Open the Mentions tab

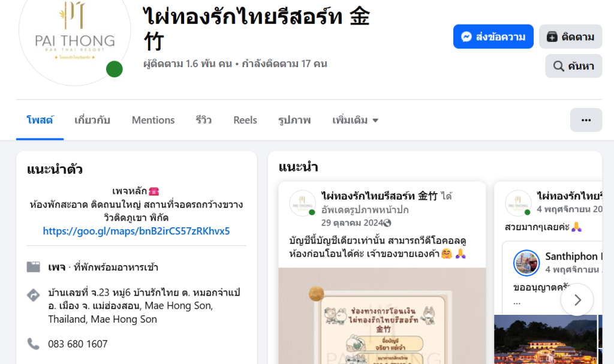pyautogui.click(x=153, y=120)
